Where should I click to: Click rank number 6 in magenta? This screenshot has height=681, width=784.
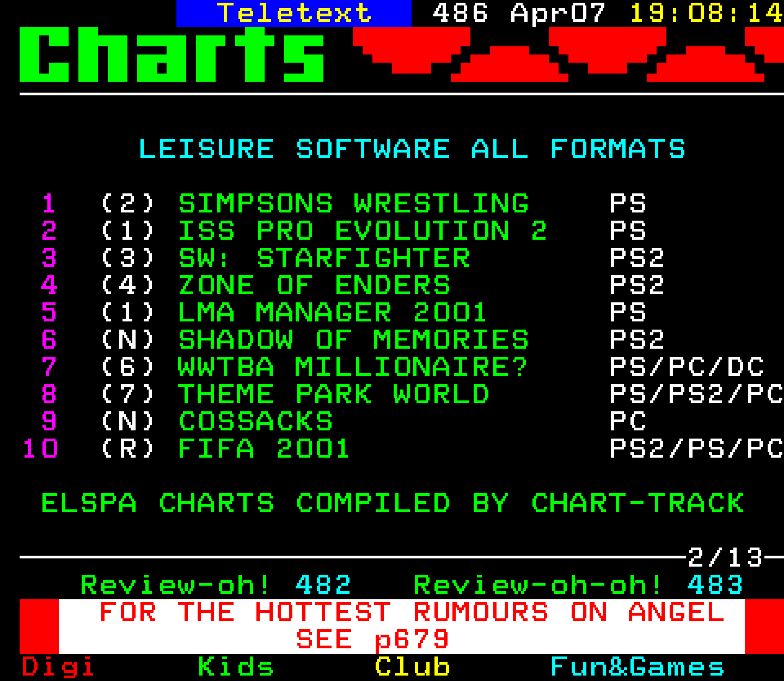point(49,340)
